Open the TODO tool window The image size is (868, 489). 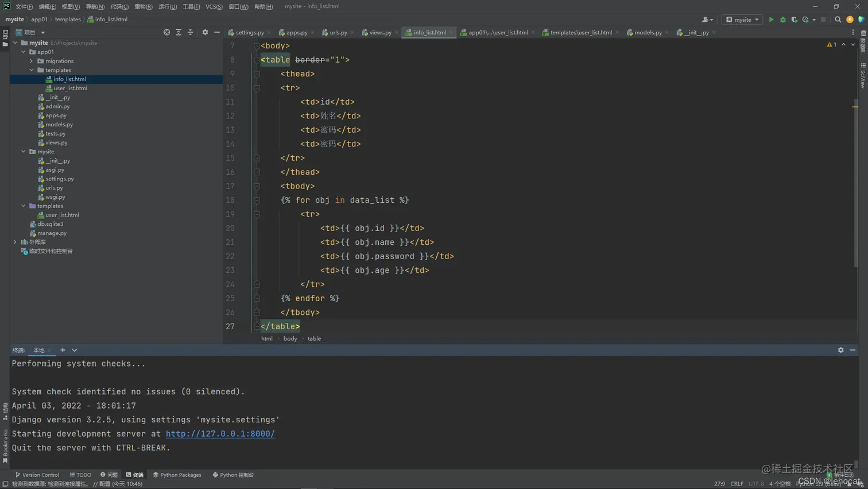click(x=80, y=475)
